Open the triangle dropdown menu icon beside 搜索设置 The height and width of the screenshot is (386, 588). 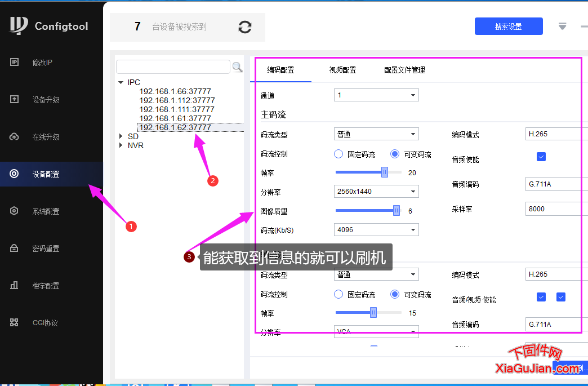pos(562,26)
